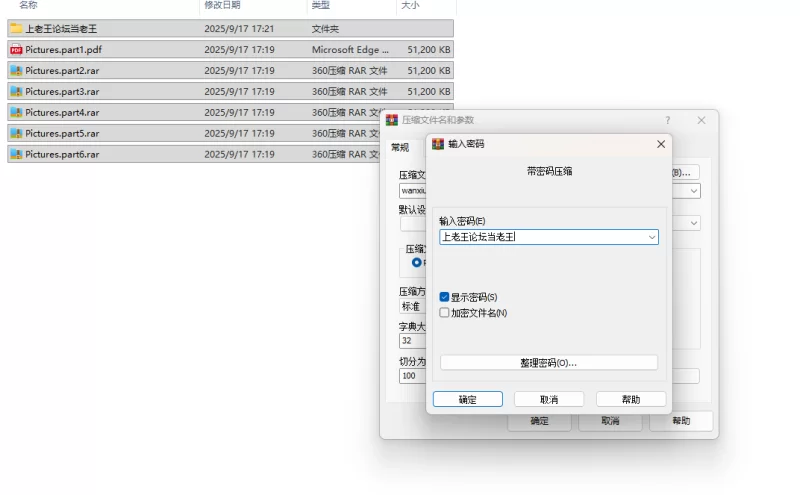Click the date 2025/9/17 17:21 of the folder
Viewport: 800px width, 495px height.
point(239,29)
